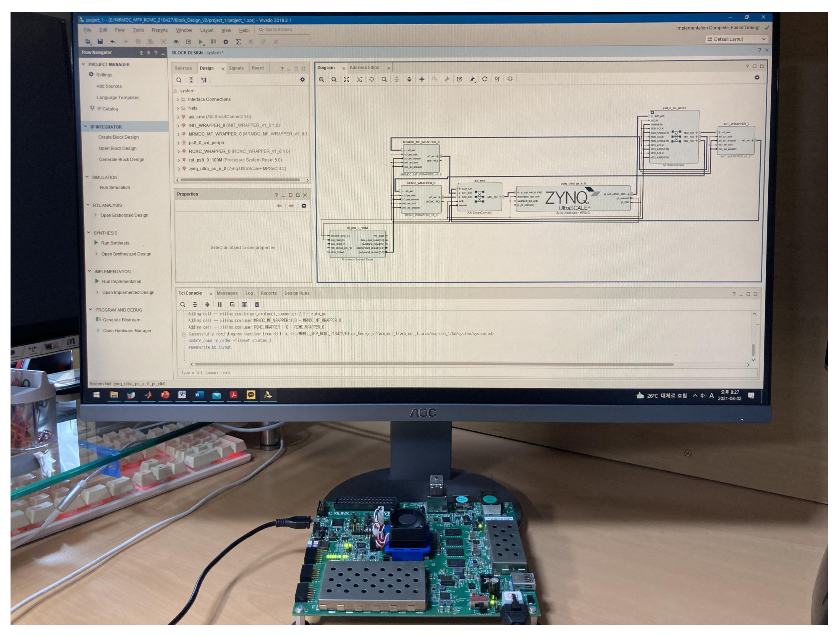Open Design panel settings gear
The image size is (840, 637).
(x=302, y=80)
